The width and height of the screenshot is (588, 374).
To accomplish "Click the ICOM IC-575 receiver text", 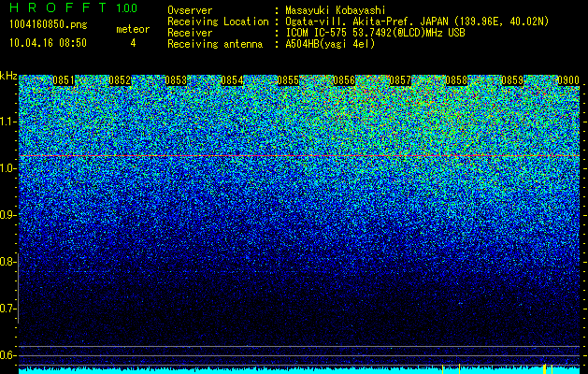I will (375, 33).
